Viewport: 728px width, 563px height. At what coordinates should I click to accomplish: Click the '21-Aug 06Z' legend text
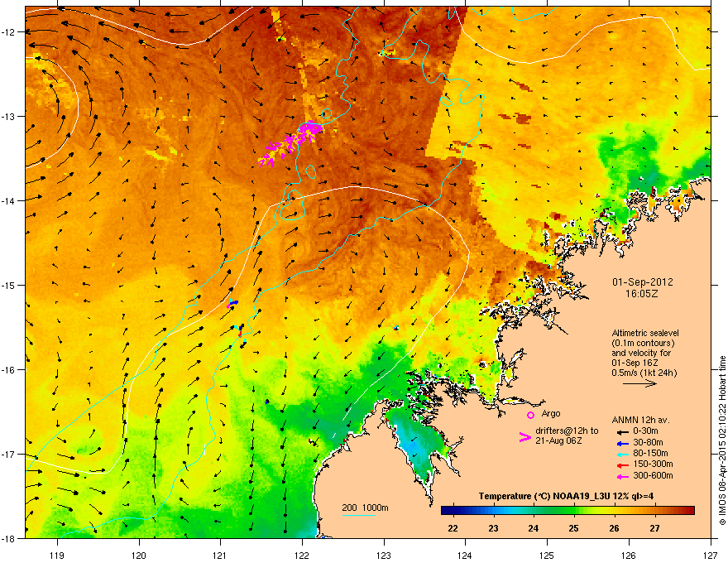(x=558, y=440)
